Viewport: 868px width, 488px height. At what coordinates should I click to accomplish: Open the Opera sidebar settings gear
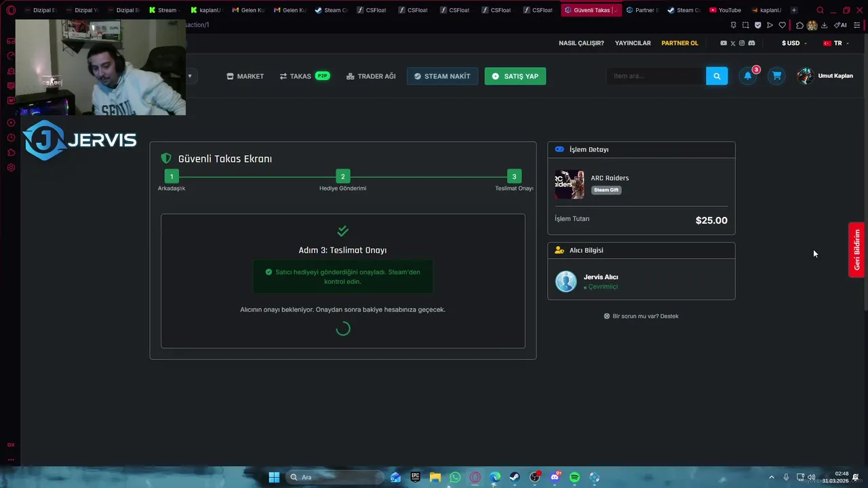pyautogui.click(x=11, y=167)
